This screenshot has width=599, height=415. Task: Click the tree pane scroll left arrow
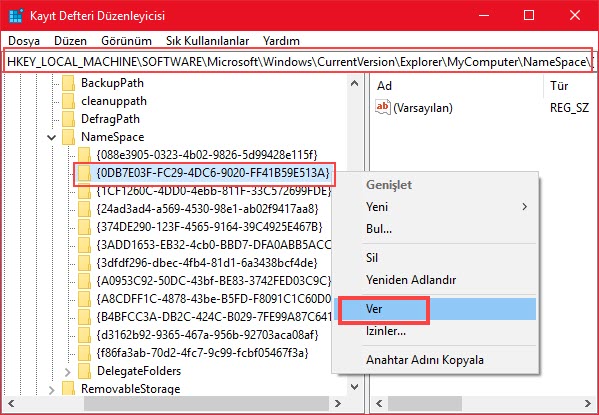pos(11,404)
